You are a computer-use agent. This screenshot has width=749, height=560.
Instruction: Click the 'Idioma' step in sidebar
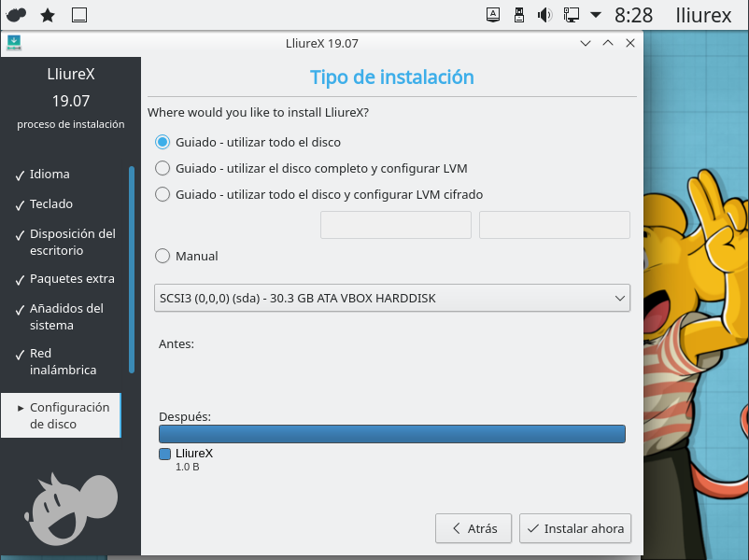pyautogui.click(x=49, y=175)
